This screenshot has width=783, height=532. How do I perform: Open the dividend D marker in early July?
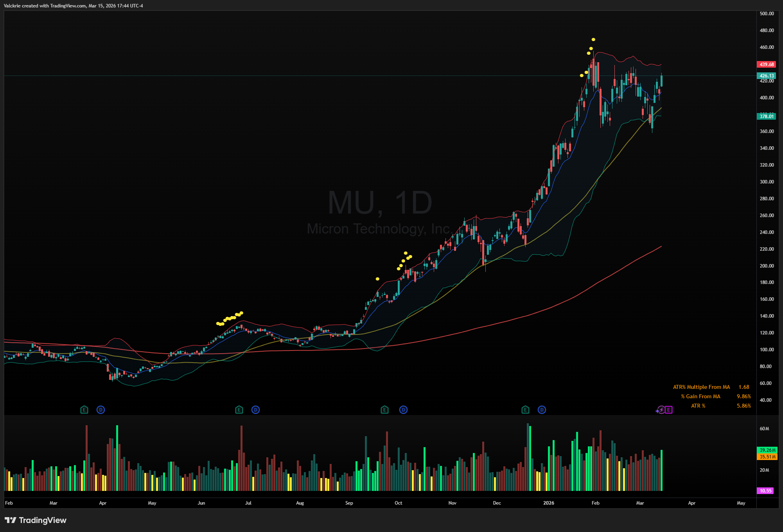click(255, 410)
